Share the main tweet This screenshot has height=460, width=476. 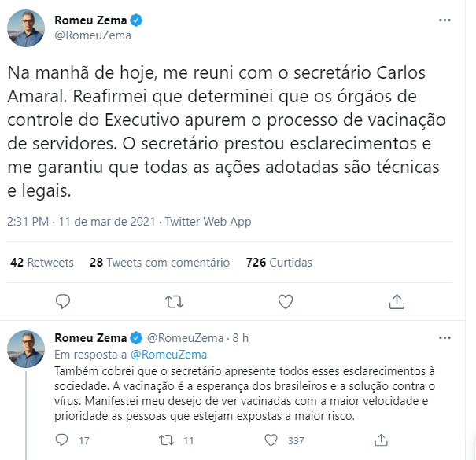coord(397,301)
